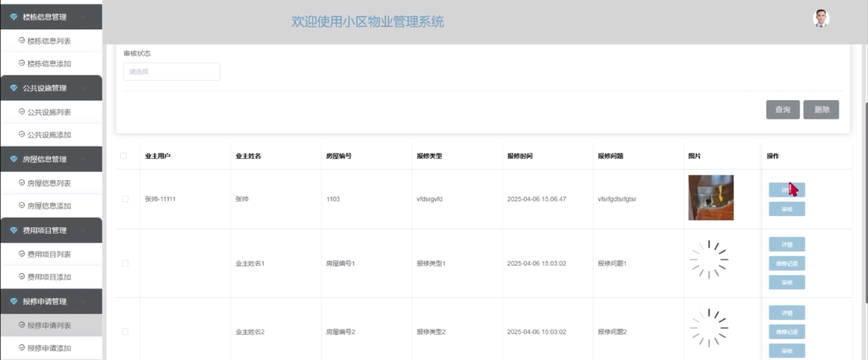Click the diamond icon beside 房屋信息管理
This screenshot has width=868, height=360.
coord(14,159)
